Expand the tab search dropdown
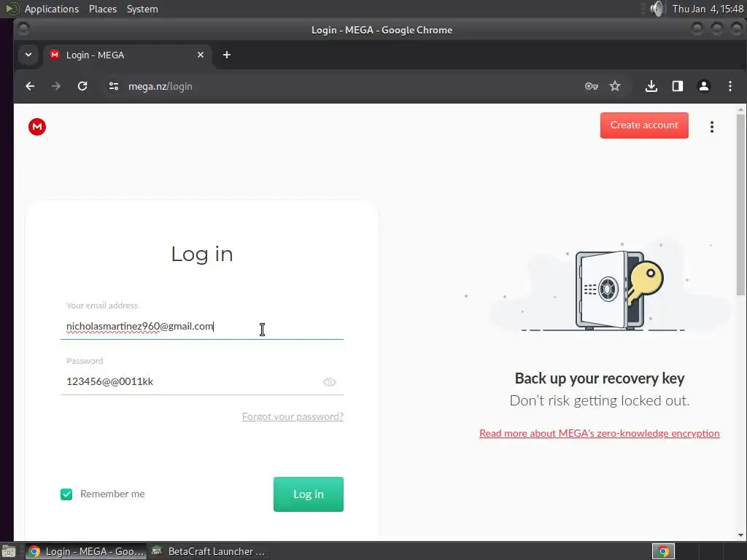The image size is (747, 560). click(28, 55)
